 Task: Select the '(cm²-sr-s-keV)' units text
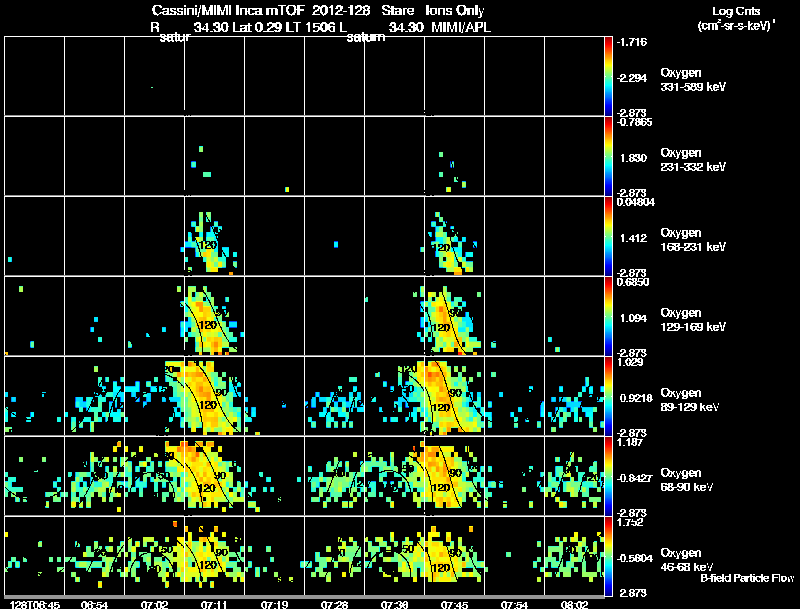pos(734,26)
